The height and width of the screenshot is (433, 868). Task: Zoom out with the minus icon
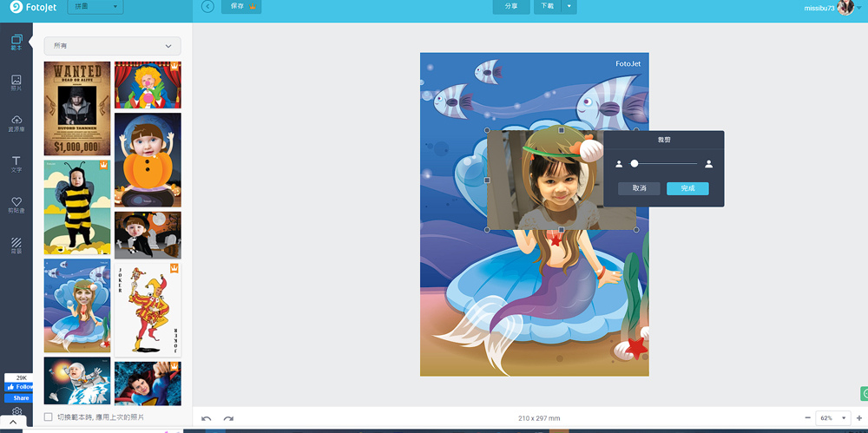click(807, 417)
